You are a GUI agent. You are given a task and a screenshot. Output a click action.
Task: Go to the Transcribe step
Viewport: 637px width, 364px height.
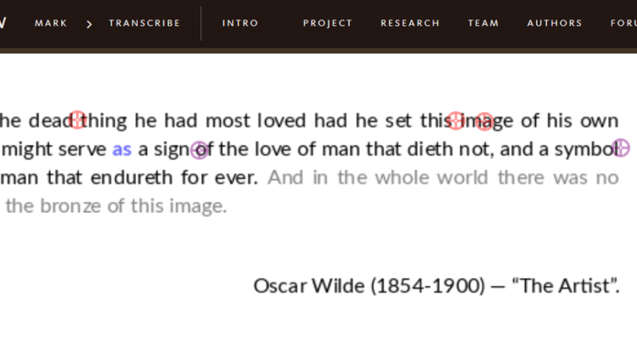[144, 23]
